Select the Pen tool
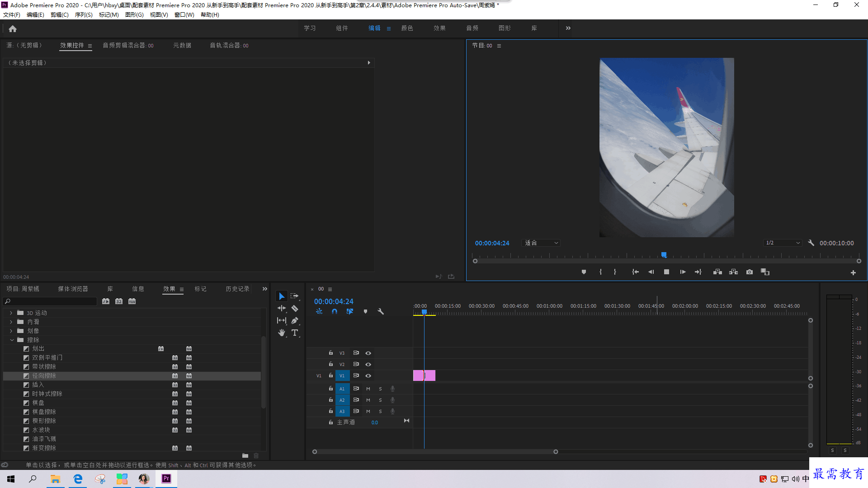The height and width of the screenshot is (488, 868). [295, 320]
